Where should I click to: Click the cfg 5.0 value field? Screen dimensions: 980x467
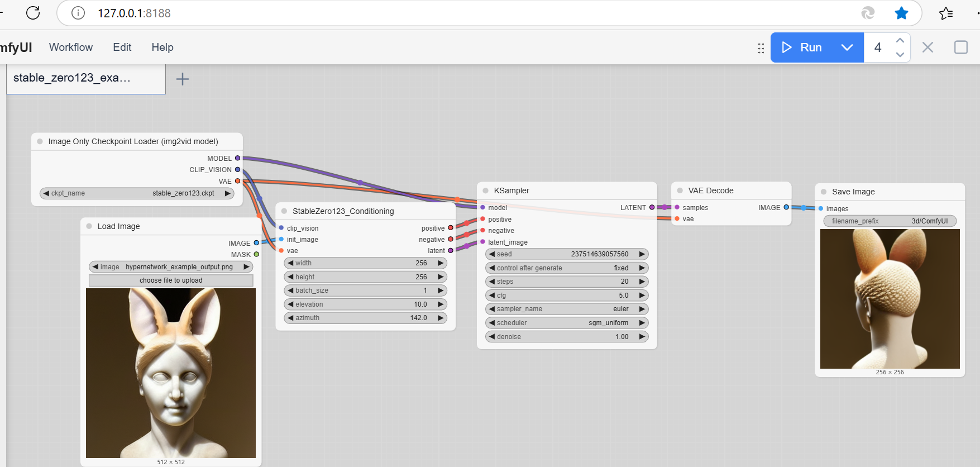click(567, 296)
